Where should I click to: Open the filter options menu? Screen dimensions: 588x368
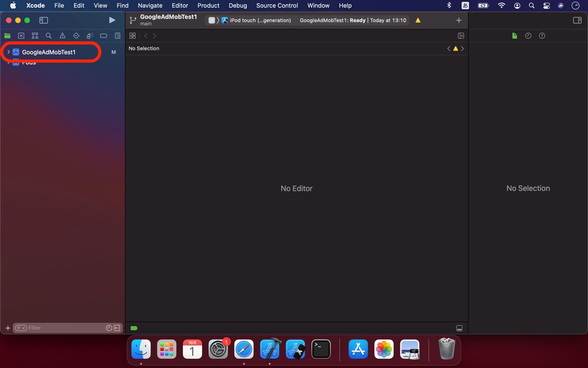coord(21,328)
